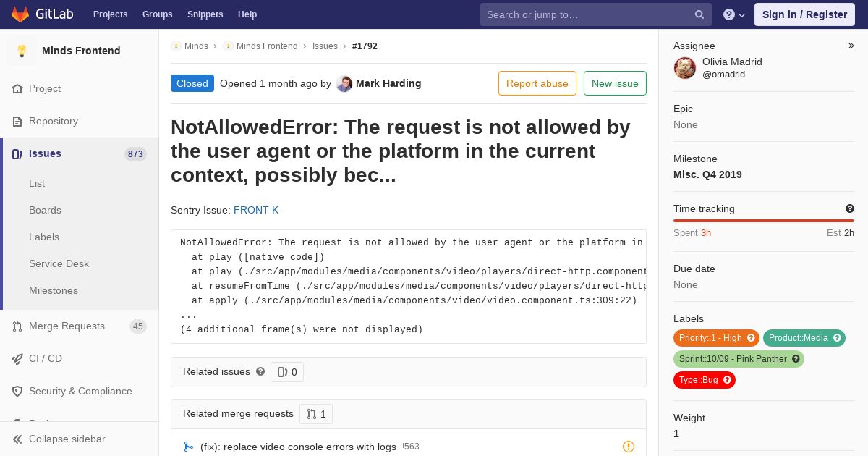Click the related issues count badge 0
Screen dimensions: 868x456
[x=287, y=372]
